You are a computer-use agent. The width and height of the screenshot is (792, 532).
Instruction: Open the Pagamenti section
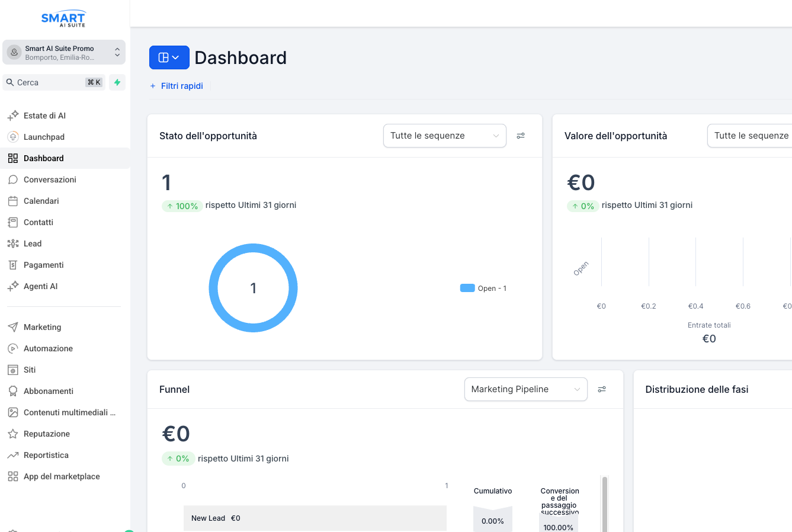(43, 265)
